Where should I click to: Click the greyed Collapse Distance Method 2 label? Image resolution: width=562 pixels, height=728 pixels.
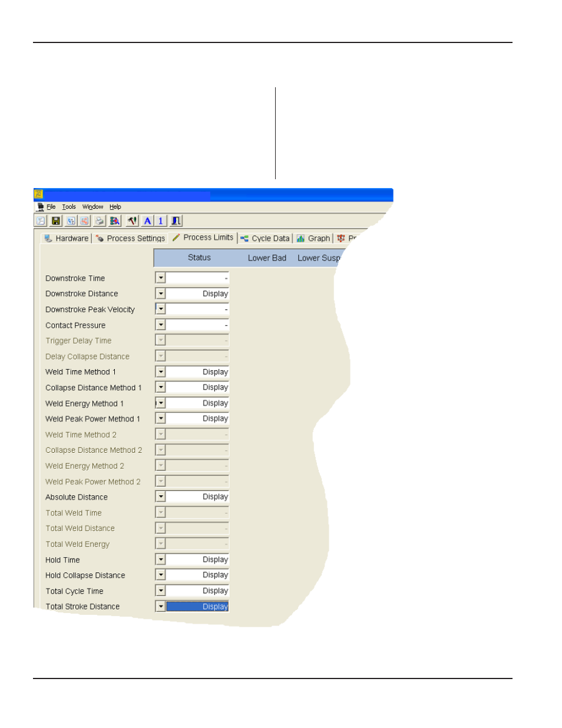(x=94, y=450)
